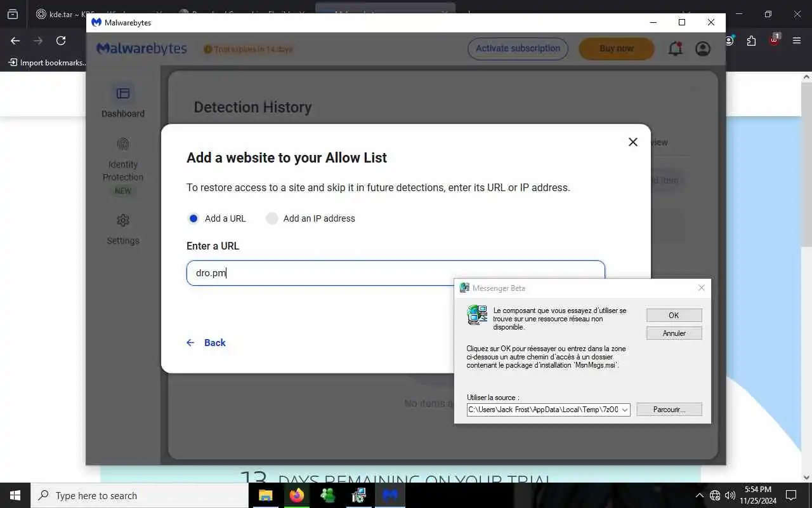
Task: Click the browser back arrow
Action: tap(15, 41)
